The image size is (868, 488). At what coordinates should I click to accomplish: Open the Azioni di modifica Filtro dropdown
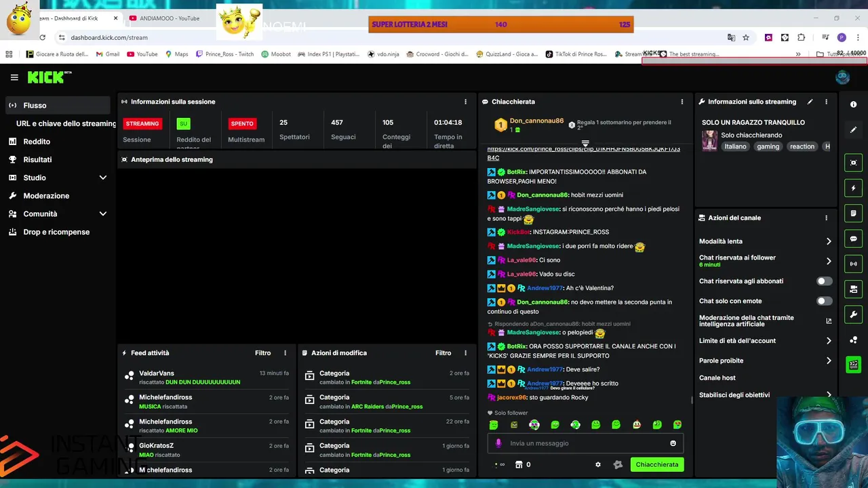pos(443,353)
